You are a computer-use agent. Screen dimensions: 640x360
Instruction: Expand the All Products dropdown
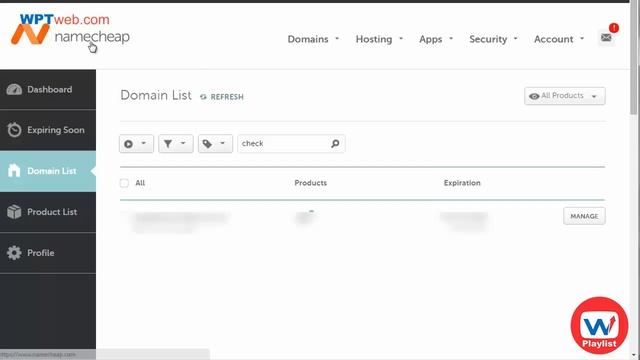pyautogui.click(x=564, y=96)
